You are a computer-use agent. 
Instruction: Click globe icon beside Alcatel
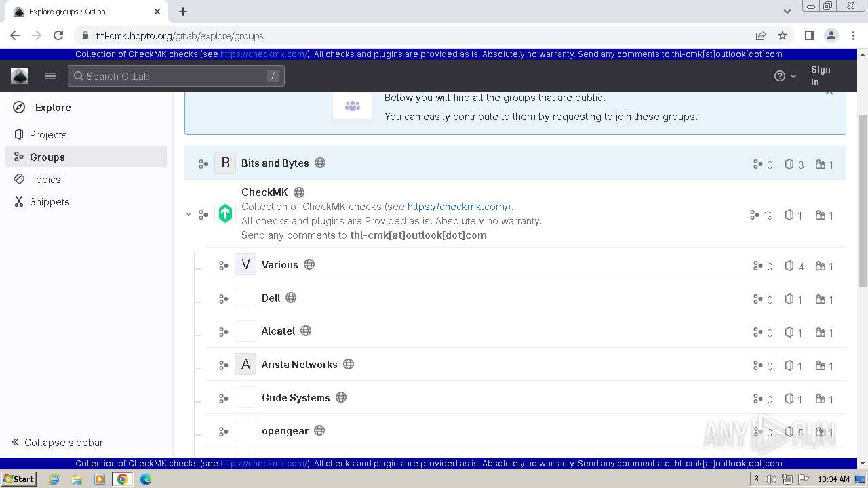pos(306,331)
